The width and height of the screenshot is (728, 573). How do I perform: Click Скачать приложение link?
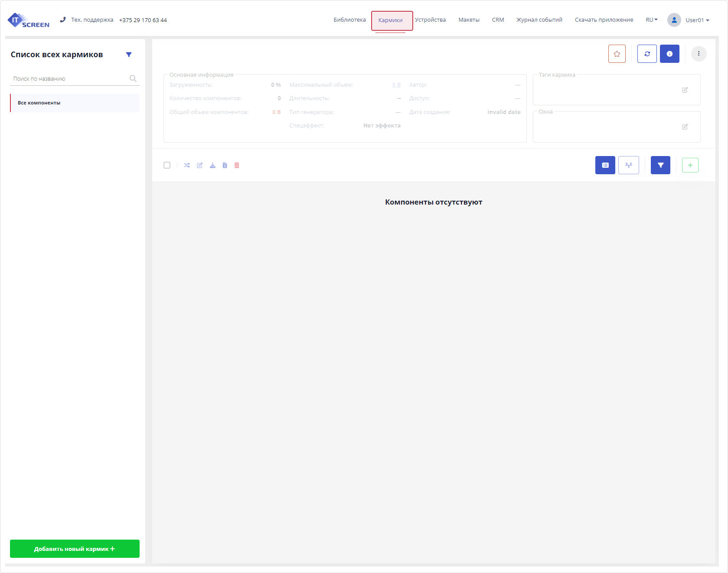coord(604,20)
